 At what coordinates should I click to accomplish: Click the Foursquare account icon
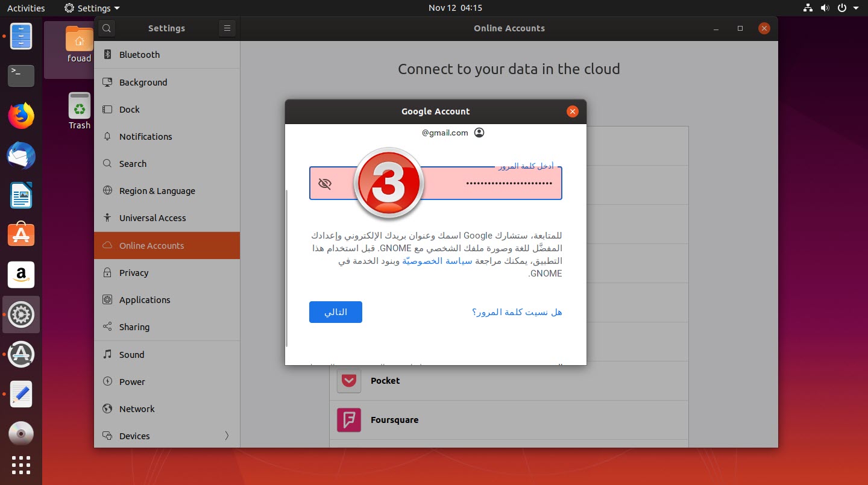pos(349,420)
